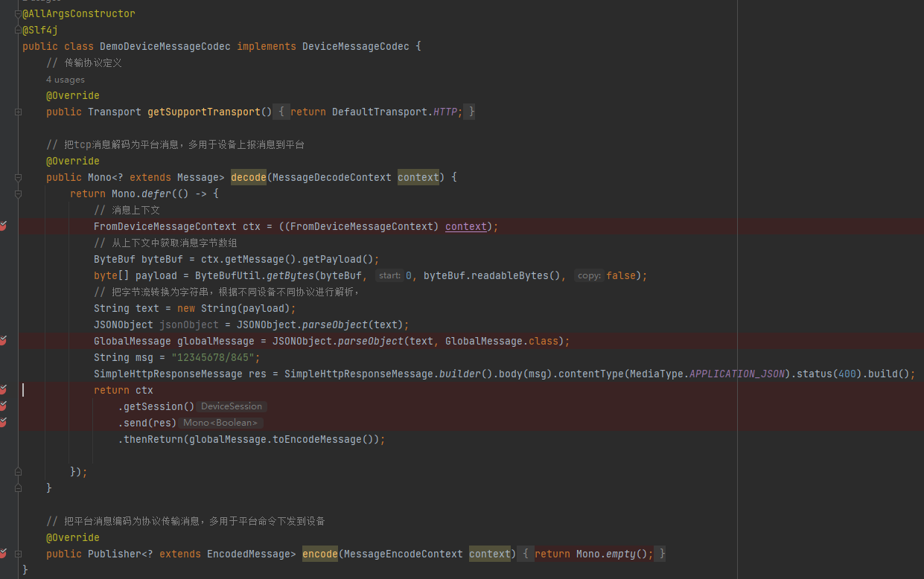Click getSupportTransport method name

[x=204, y=112]
